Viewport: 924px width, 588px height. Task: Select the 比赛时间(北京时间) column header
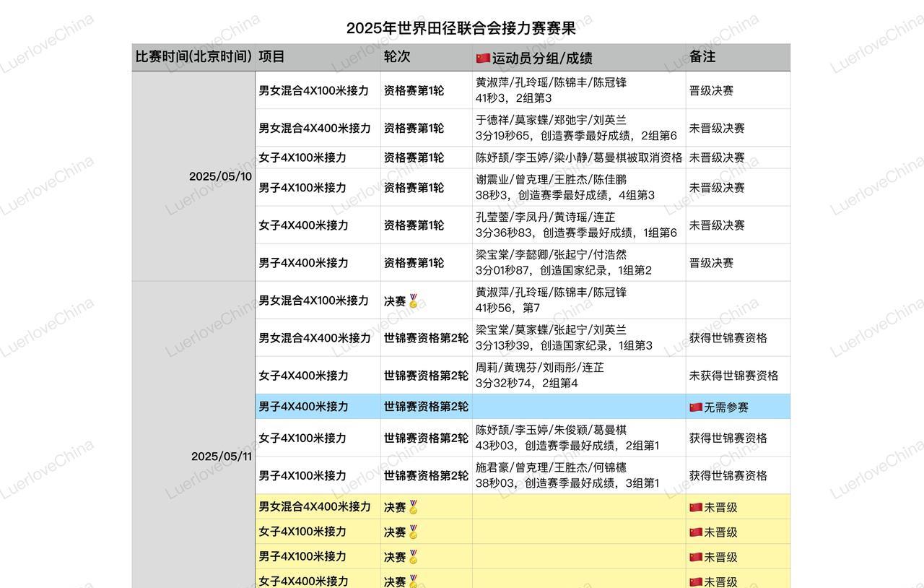coord(193,56)
